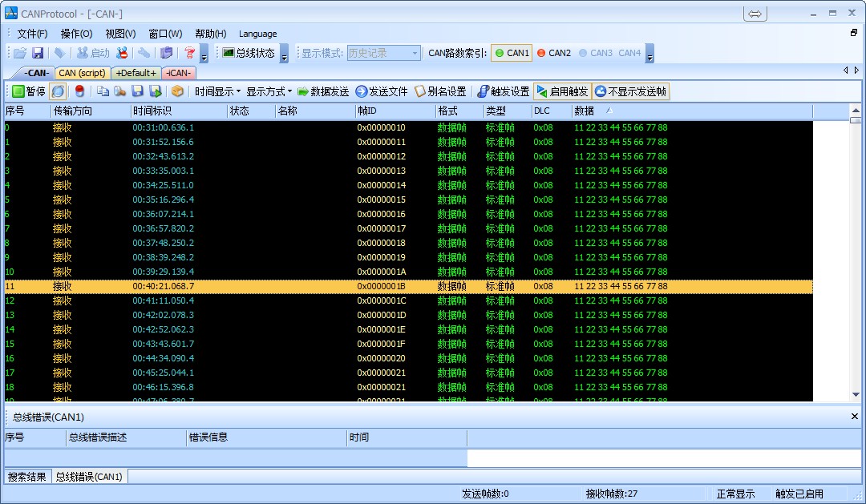Restore the inner MDI window
This screenshot has width=866, height=504.
point(854,33)
